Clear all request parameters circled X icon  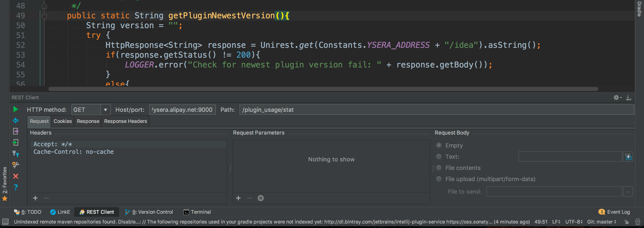[x=261, y=198]
